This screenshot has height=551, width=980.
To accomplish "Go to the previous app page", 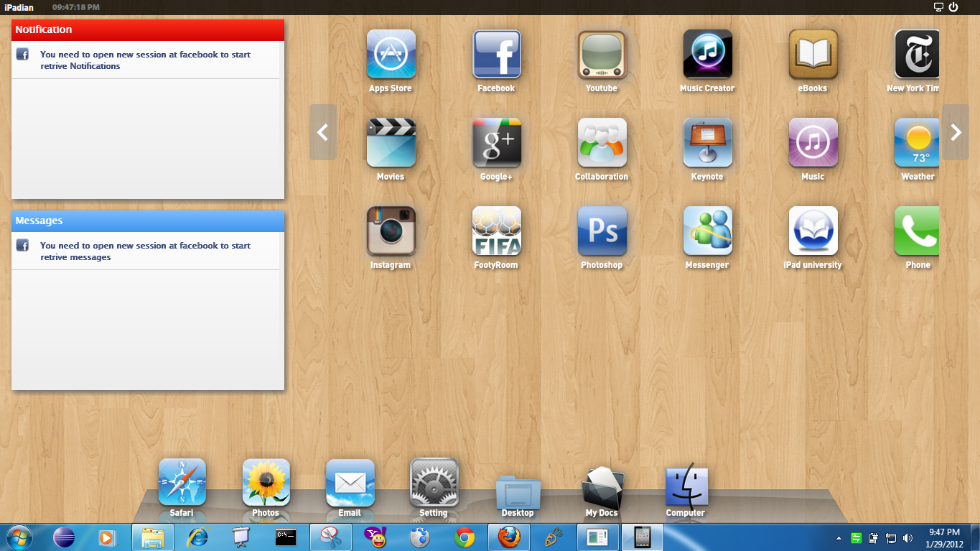I will pyautogui.click(x=323, y=132).
